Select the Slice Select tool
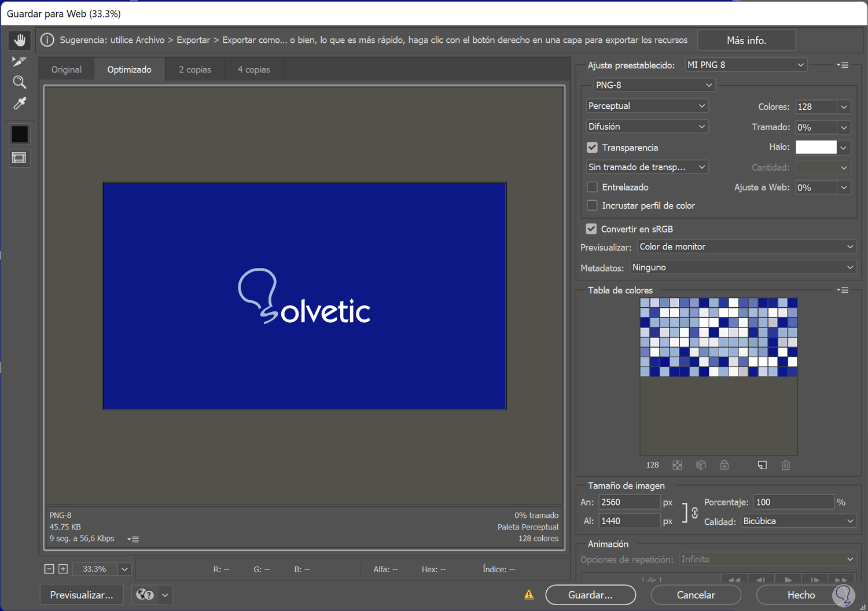Screen dimensions: 868x611 [x=20, y=61]
